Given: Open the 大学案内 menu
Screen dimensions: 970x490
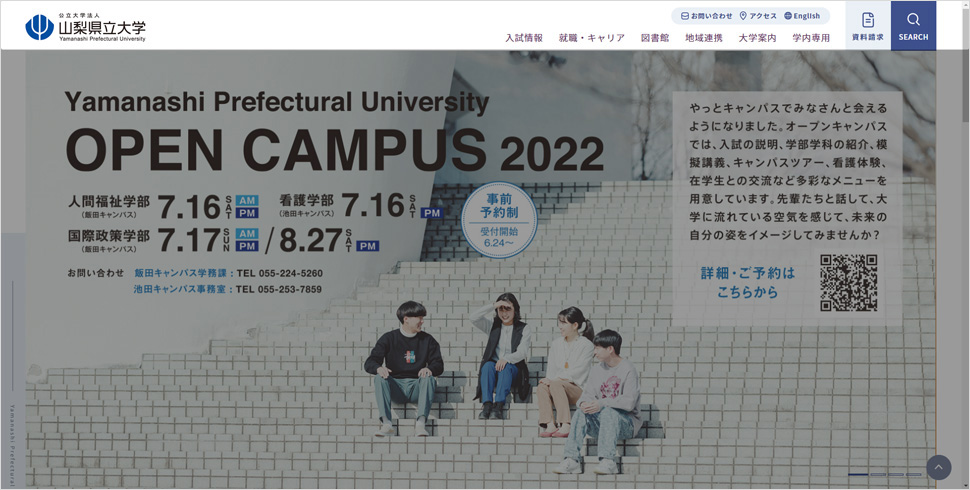Looking at the screenshot, I should click(757, 38).
